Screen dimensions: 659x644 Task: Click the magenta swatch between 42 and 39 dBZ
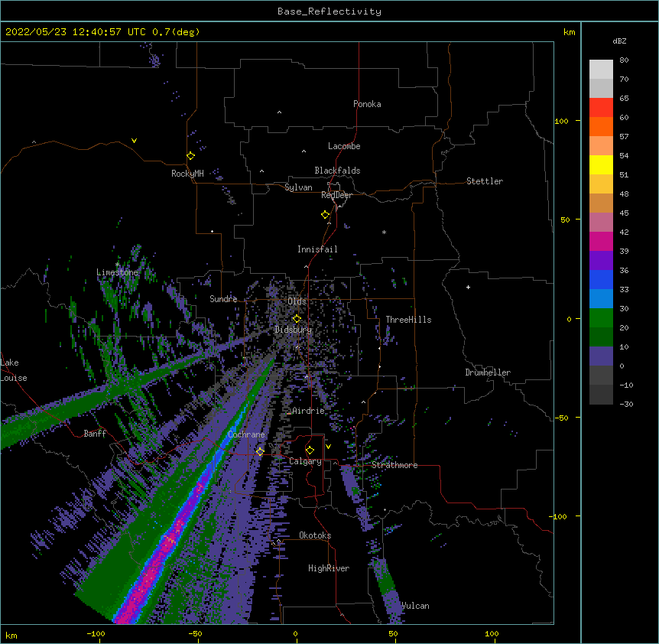[x=601, y=241]
